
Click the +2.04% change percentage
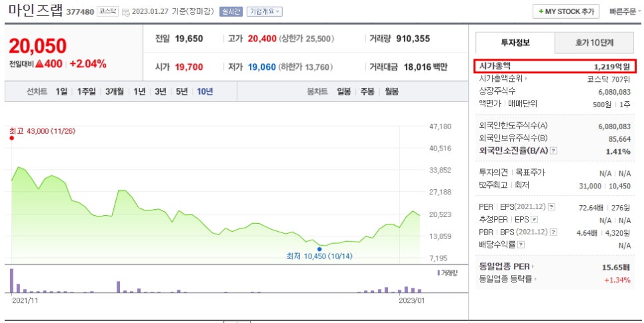88,64
